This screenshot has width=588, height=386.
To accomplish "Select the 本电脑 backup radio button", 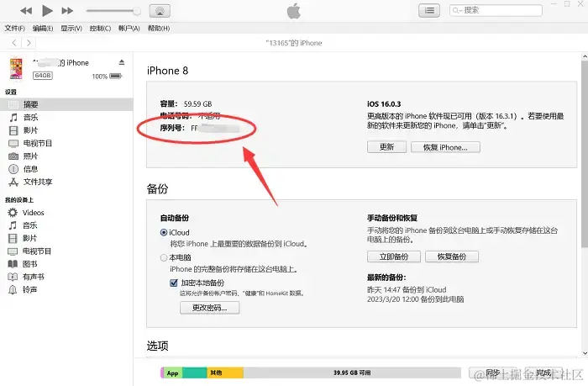I will pos(164,257).
